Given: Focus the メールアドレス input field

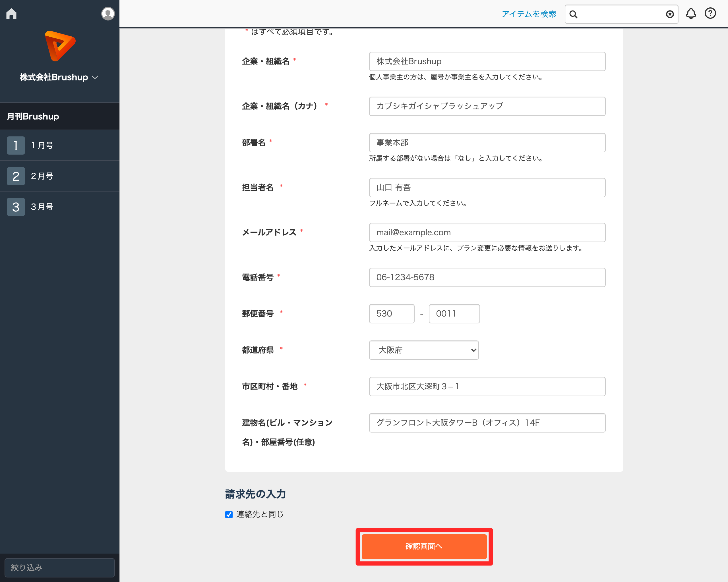Looking at the screenshot, I should 487,232.
